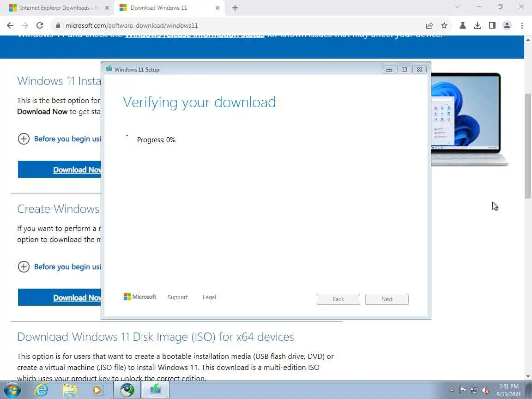Screen dimensions: 532x399
Task: Click the share page icon in address bar
Action: (429, 25)
